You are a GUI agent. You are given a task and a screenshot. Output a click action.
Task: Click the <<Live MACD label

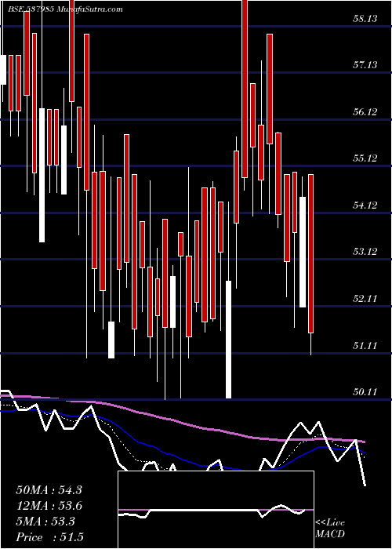[330, 529]
